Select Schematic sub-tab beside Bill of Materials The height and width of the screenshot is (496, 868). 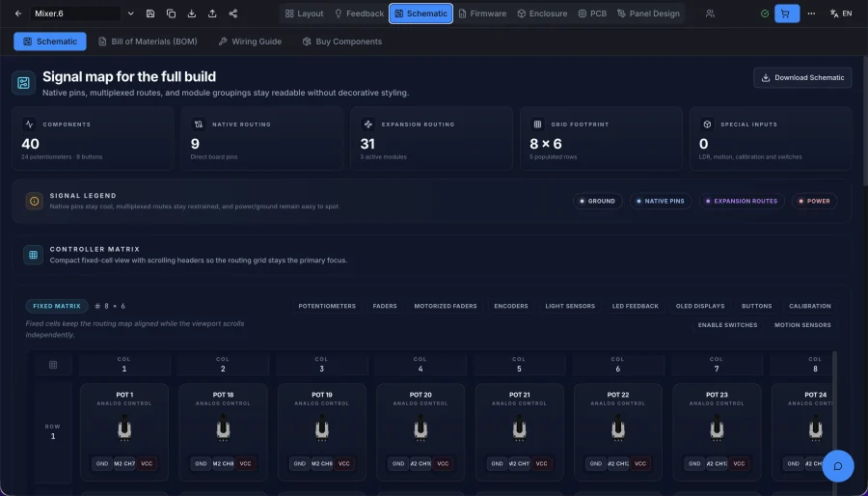pyautogui.click(x=50, y=41)
